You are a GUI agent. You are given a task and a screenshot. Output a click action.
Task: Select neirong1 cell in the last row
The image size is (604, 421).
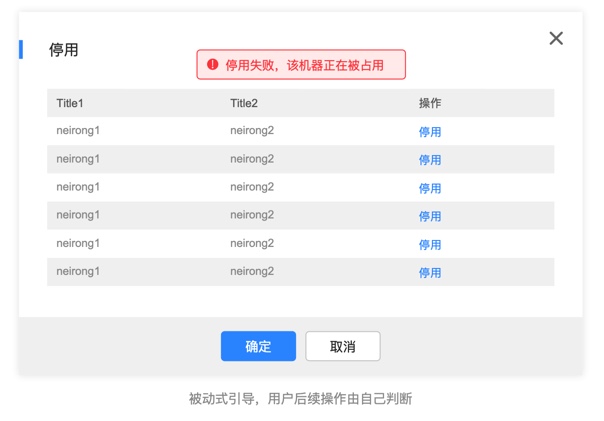78,271
